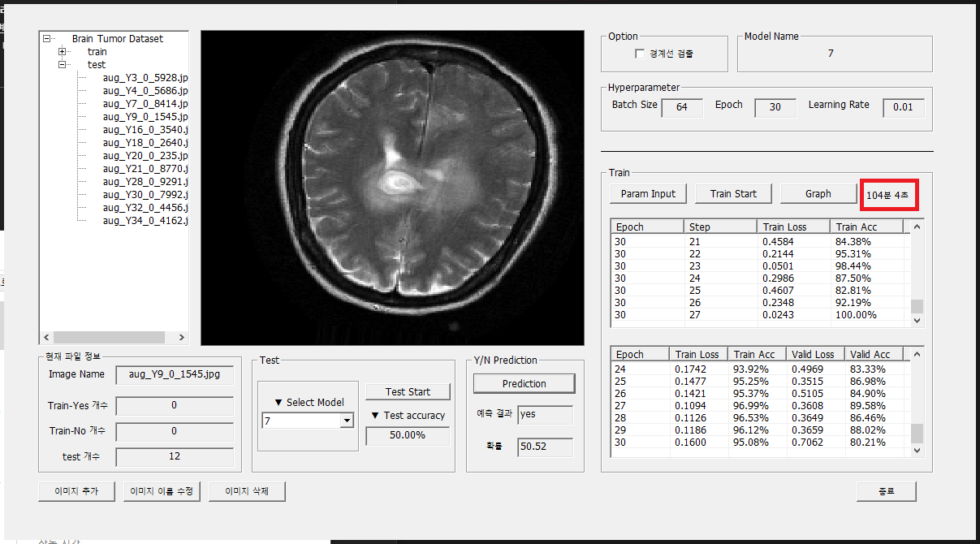Image resolution: width=980 pixels, height=544 pixels.
Task: Click epoch 30 row with 0.7062 valid loss
Action: click(760, 443)
